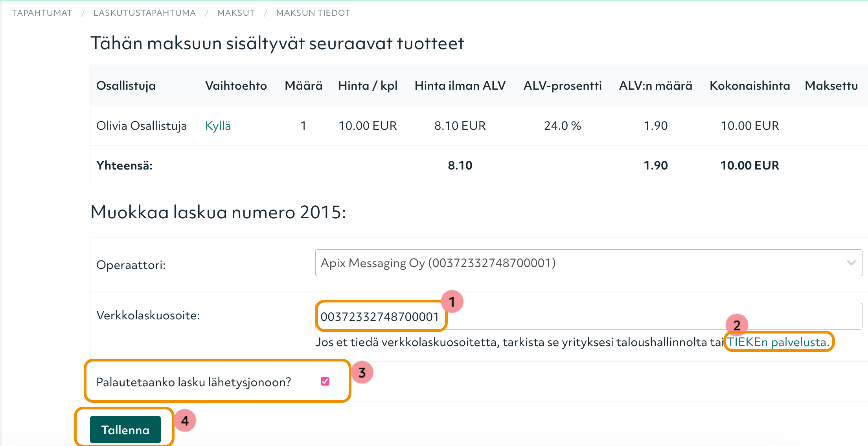Click the Verkkolaskuosoite: label
This screenshot has width=868, height=446.
pyautogui.click(x=148, y=315)
